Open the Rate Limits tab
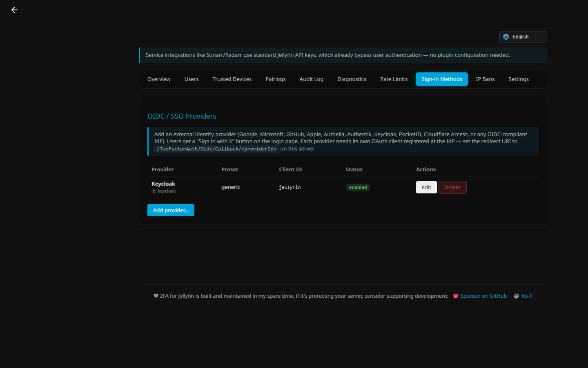This screenshot has height=368, width=588. (x=394, y=79)
